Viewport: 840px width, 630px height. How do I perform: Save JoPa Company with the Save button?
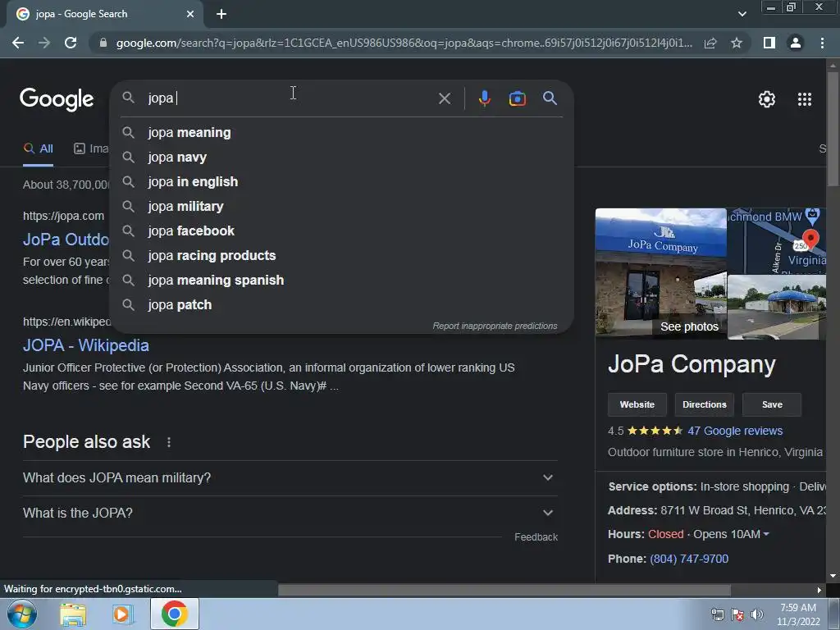772,404
